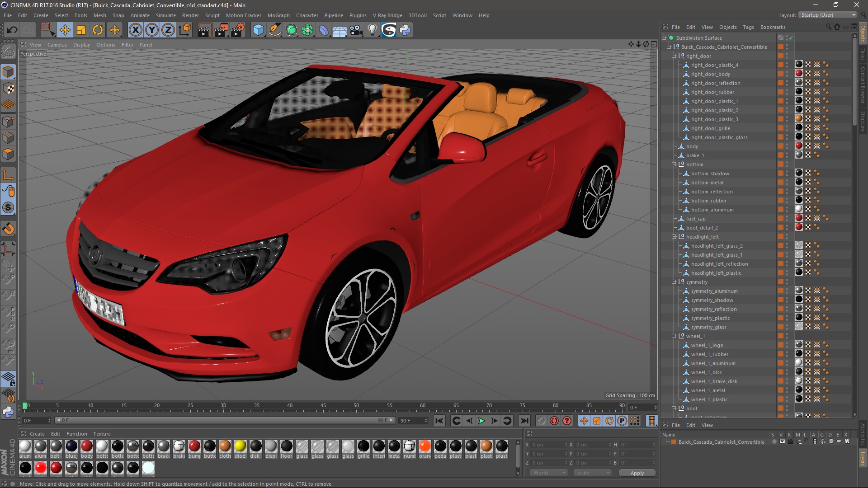Click the green Array modeling object icon
The image size is (868, 488).
tap(308, 30)
